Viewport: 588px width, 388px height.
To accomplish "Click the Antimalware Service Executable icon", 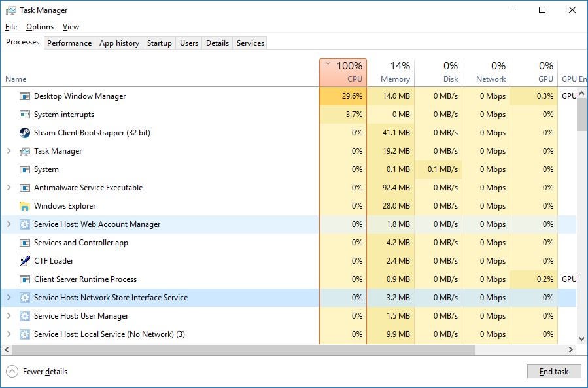I will click(25, 188).
